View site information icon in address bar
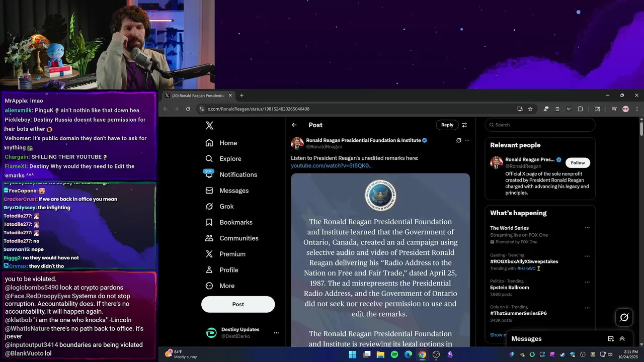 [201, 109]
